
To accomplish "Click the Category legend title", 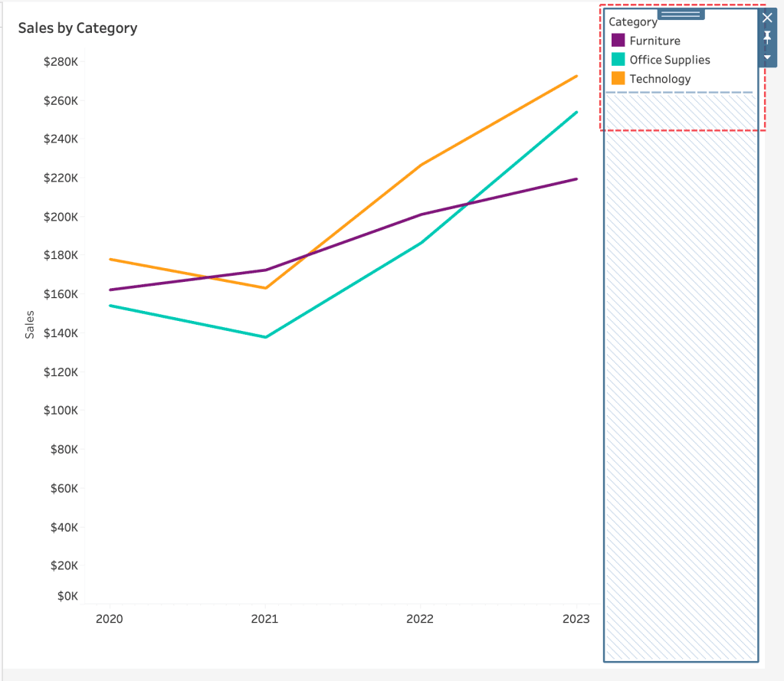I will (x=632, y=22).
